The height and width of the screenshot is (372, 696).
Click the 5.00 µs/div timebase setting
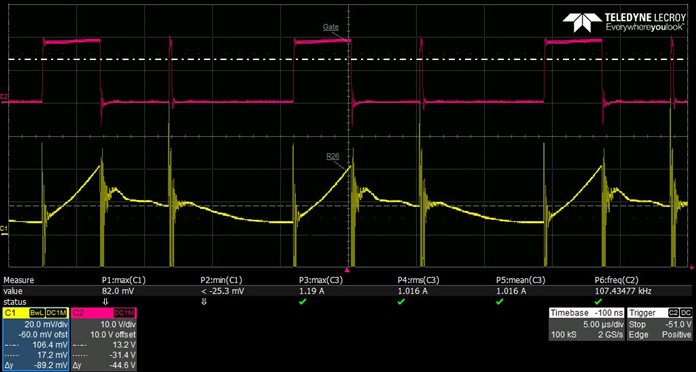tap(604, 325)
